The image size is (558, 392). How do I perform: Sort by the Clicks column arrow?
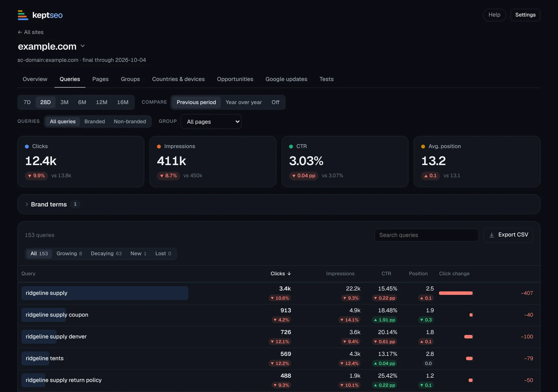[289, 274]
